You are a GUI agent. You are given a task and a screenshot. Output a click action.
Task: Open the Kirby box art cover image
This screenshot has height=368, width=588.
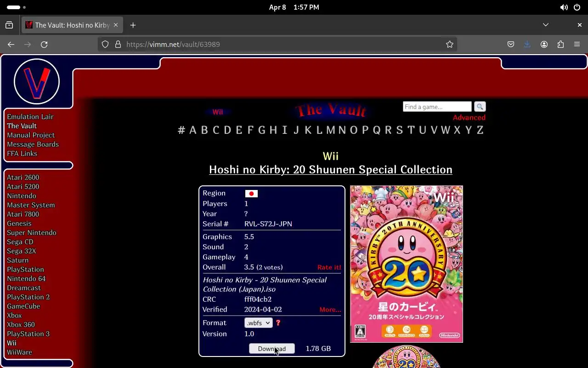pyautogui.click(x=407, y=264)
